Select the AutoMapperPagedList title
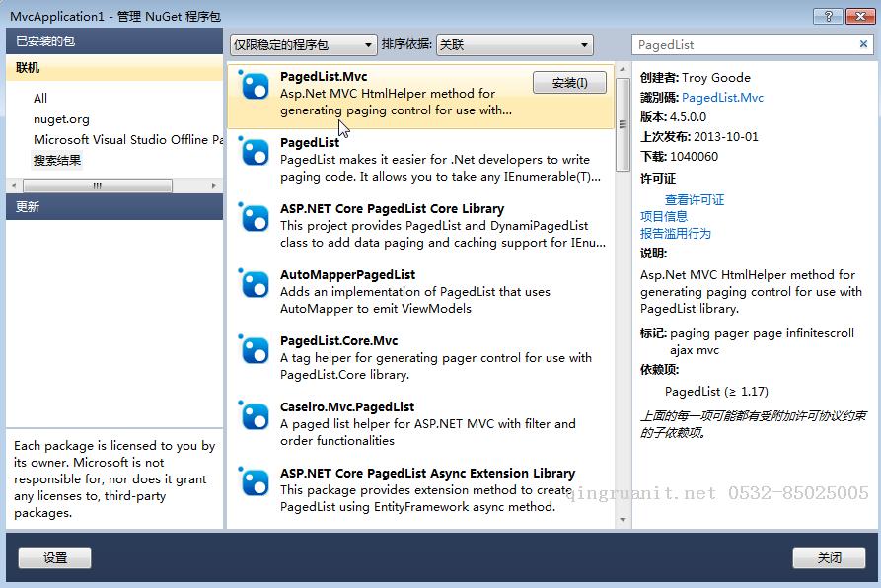This screenshot has height=588, width=881. (348, 274)
